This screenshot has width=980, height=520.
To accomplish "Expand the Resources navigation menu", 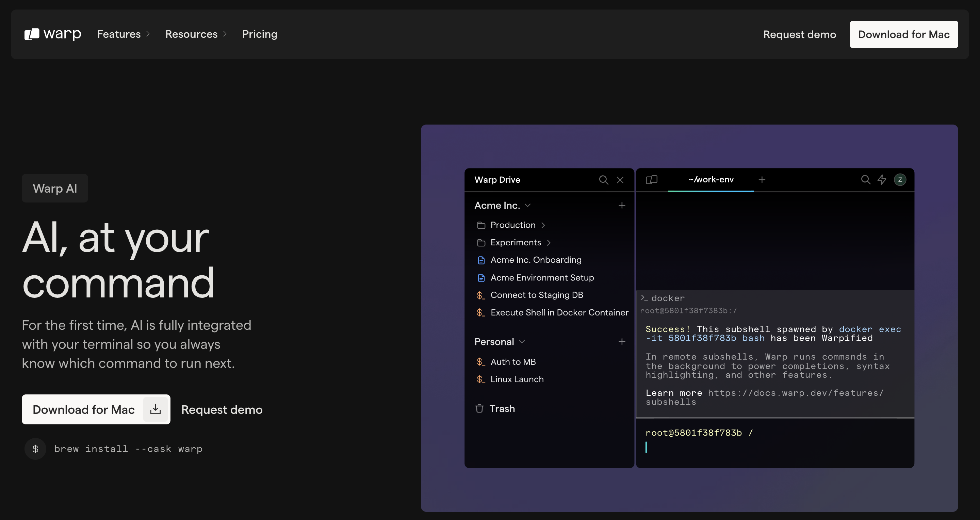I will tap(196, 34).
